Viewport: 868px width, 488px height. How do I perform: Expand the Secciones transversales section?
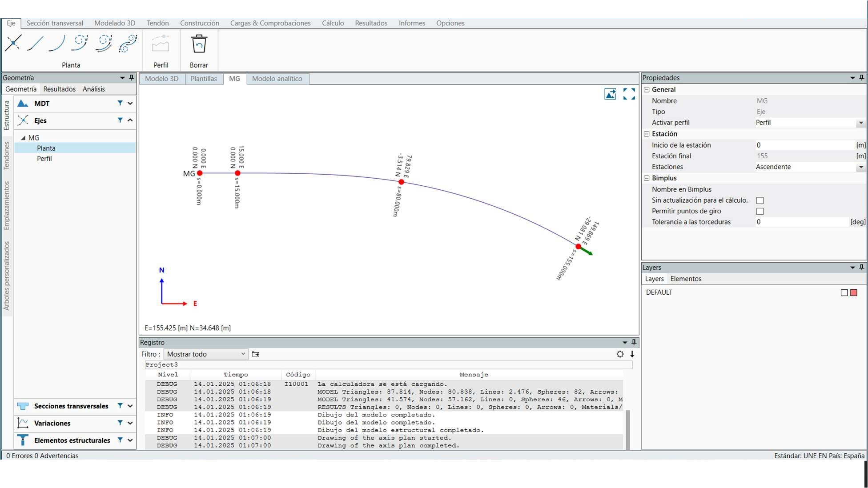pos(130,406)
